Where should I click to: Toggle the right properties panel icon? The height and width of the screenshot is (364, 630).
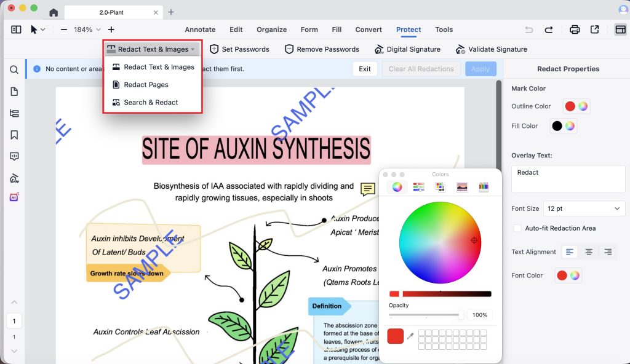coord(620,30)
